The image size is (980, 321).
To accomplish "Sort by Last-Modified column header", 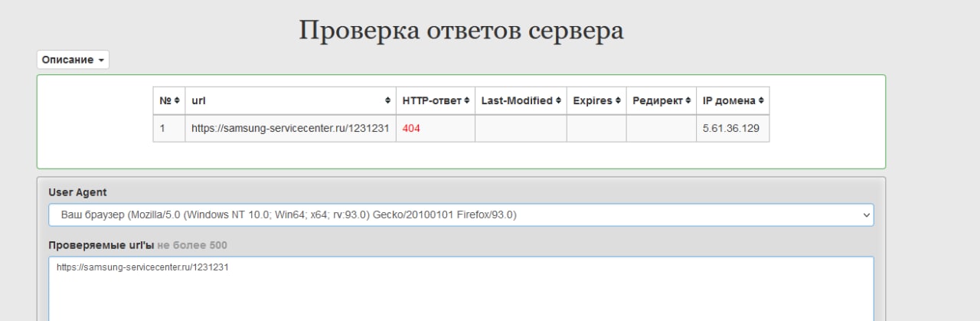I will click(x=521, y=100).
